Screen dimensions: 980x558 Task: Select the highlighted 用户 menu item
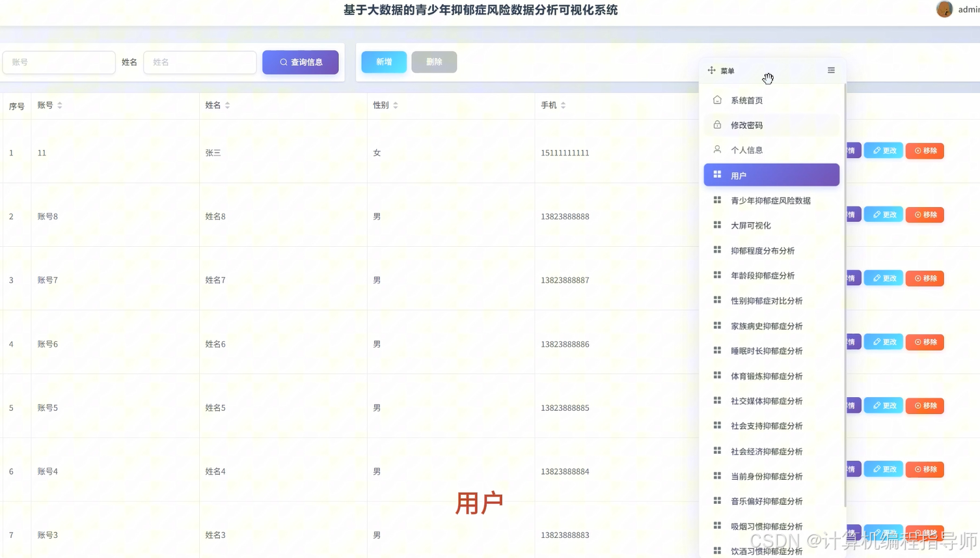click(x=771, y=174)
